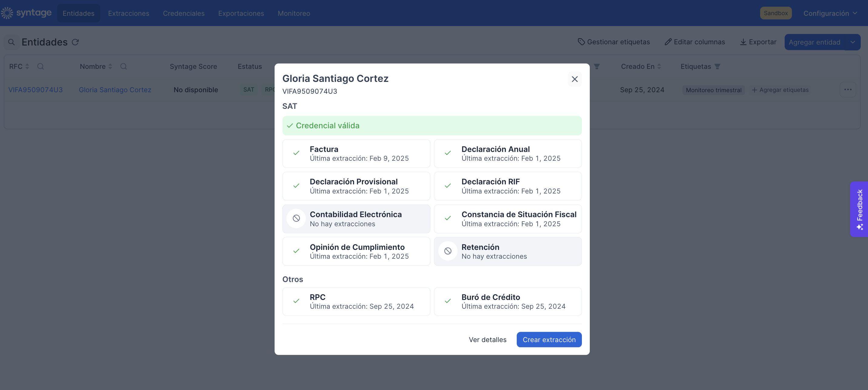Click the RPC check icon
The height and width of the screenshot is (390, 868).
[x=296, y=301]
